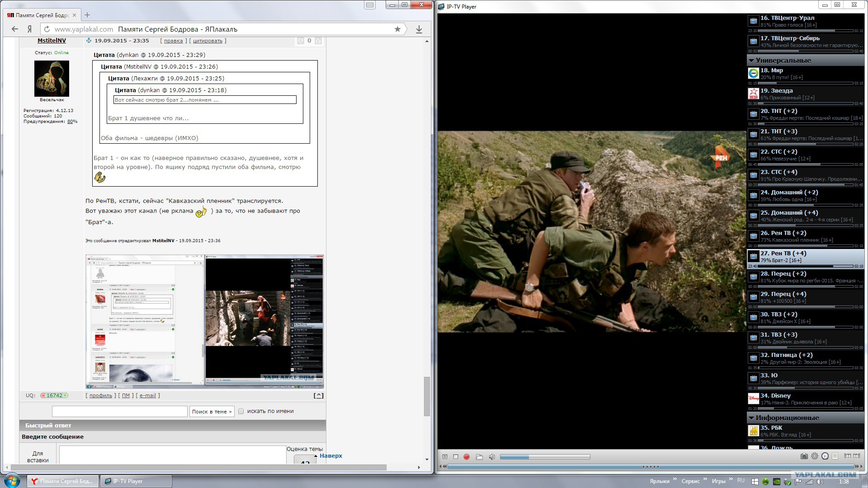
Task: Open the scheduler clock icon in player
Action: [825, 456]
